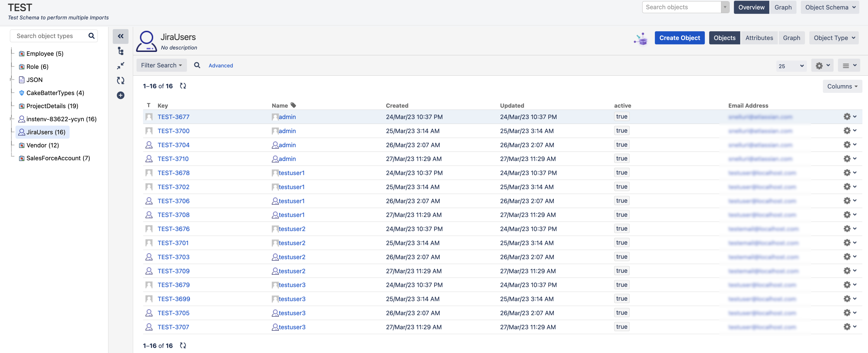Select CakeBatterTypes (4) object type
The image size is (868, 353).
tap(55, 93)
